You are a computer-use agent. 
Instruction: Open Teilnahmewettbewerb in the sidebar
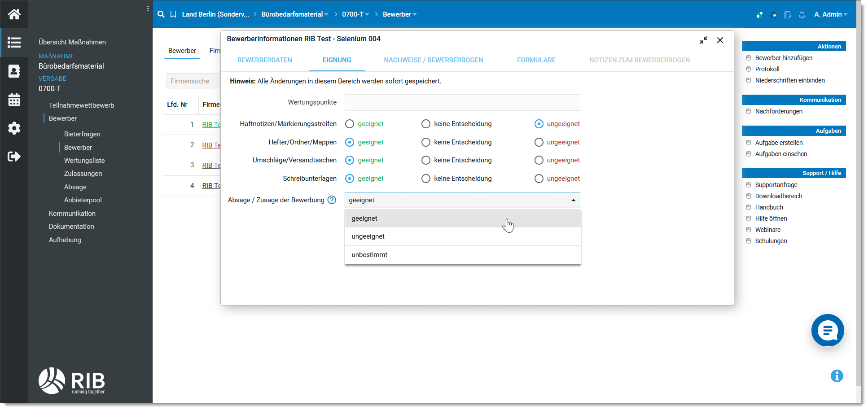coord(82,105)
